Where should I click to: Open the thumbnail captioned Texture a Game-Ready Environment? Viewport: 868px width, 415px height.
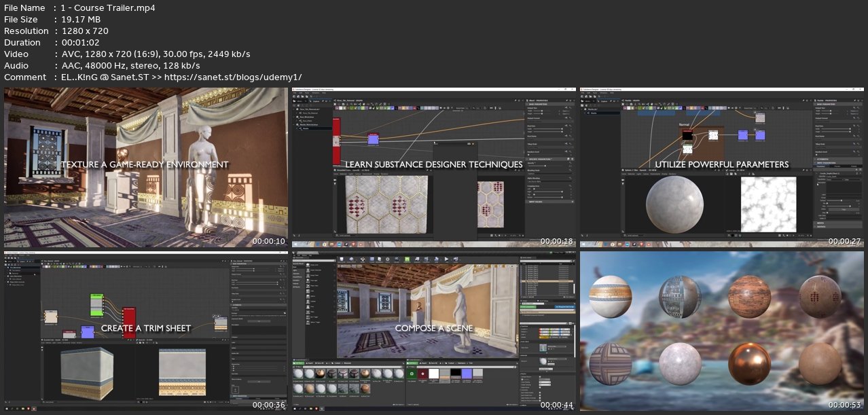[145, 167]
